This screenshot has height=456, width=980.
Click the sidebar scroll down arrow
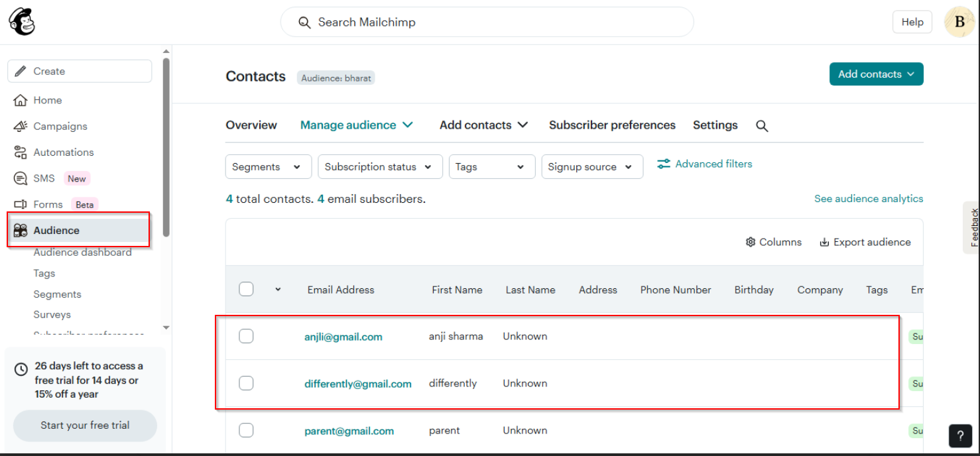(x=166, y=327)
